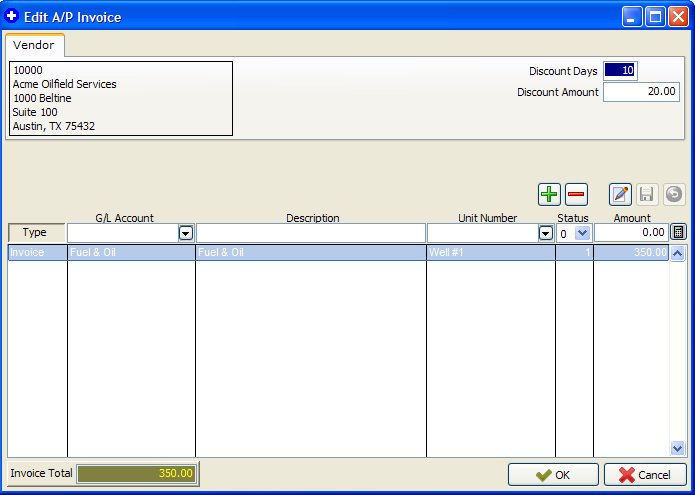Click the Invoice Total value 350.00
This screenshot has width=695, height=495.
click(136, 474)
